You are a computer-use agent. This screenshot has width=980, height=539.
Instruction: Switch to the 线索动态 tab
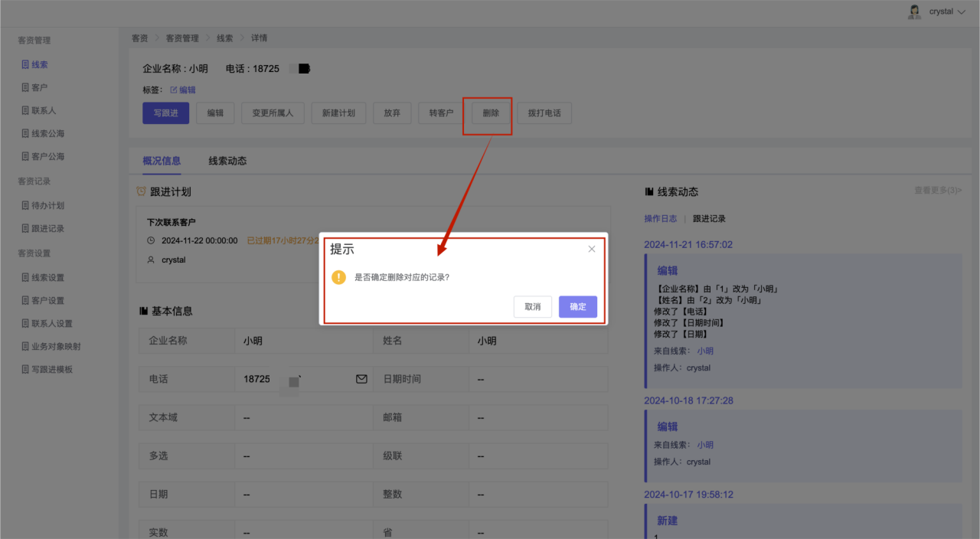point(227,161)
